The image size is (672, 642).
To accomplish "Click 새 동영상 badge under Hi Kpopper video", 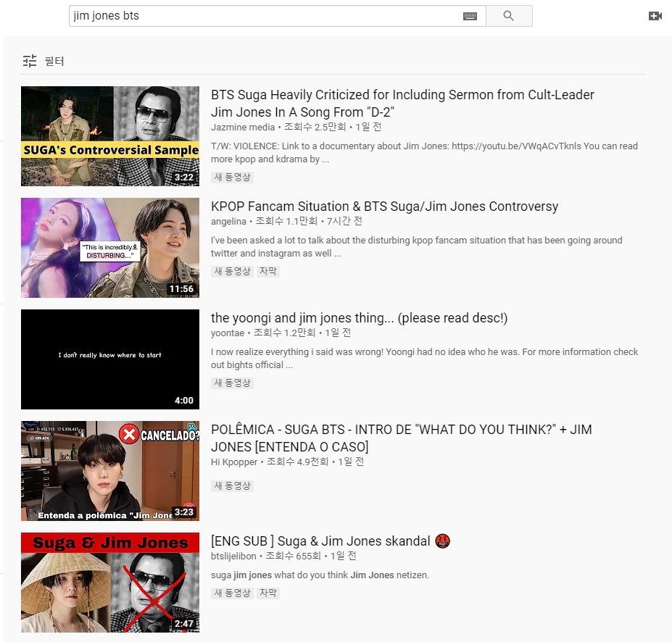I will [x=232, y=485].
